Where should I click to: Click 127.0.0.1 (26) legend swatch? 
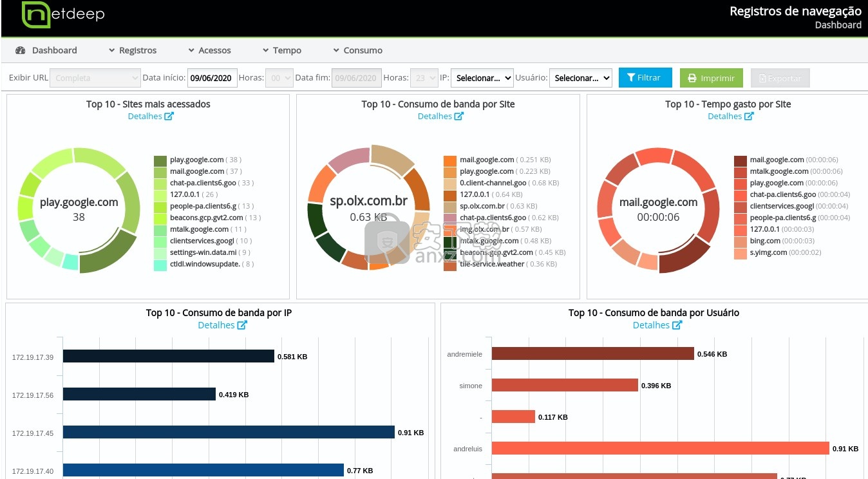pyautogui.click(x=160, y=195)
